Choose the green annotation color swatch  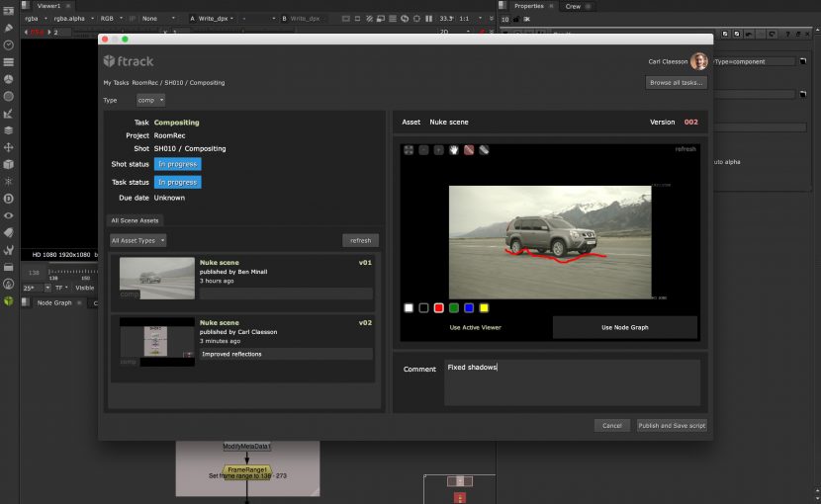454,307
